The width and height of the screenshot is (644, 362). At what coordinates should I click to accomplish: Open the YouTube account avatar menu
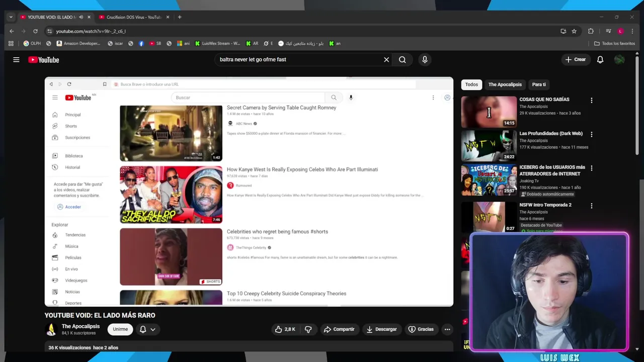click(x=619, y=60)
